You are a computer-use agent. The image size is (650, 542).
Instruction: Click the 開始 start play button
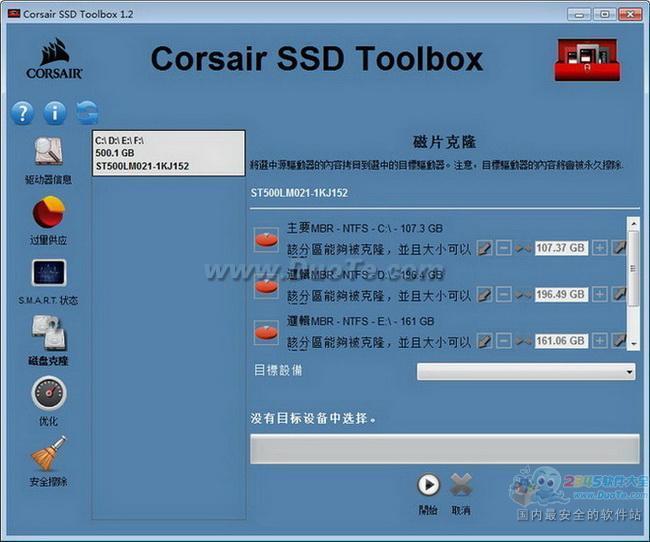coord(428,484)
